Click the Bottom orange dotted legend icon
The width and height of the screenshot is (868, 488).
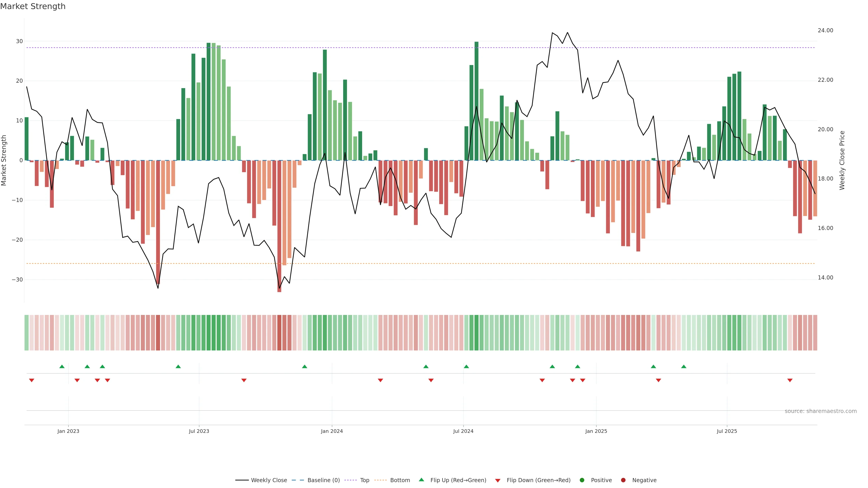(380, 480)
